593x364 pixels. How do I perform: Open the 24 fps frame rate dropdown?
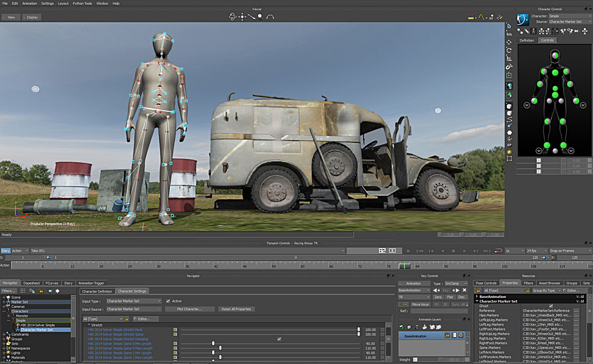[x=536, y=250]
